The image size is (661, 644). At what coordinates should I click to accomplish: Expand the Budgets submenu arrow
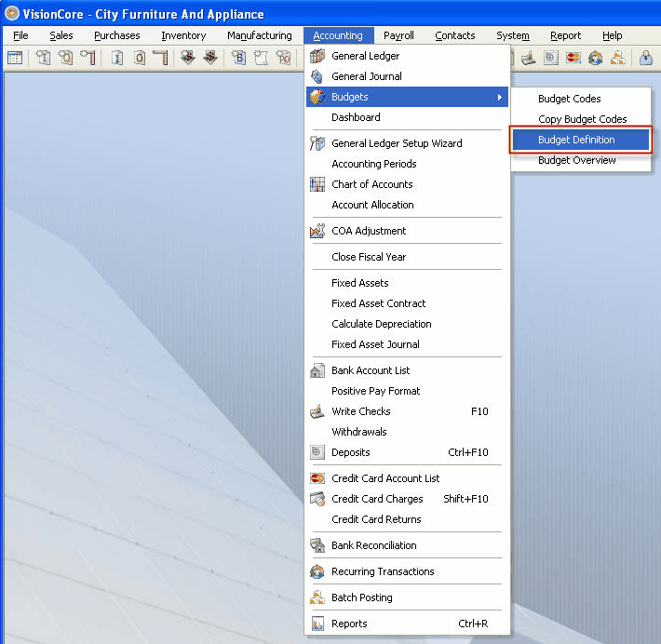[x=500, y=97]
